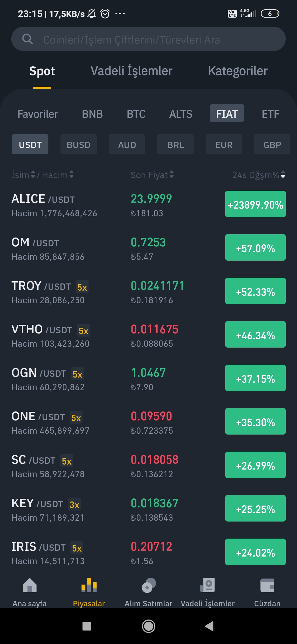This screenshot has width=297, height=644.
Task: Tap the search magnifier icon
Action: (27, 39)
